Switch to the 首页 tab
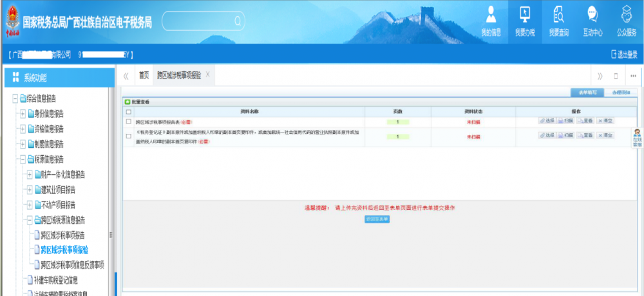The image size is (644, 296). (144, 75)
